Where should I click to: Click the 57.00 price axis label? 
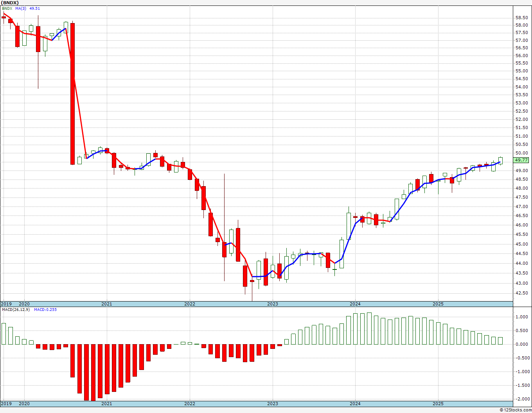point(521,40)
